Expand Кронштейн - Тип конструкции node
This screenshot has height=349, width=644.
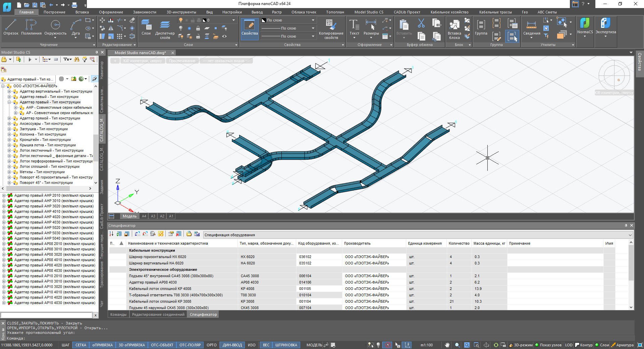coord(9,140)
